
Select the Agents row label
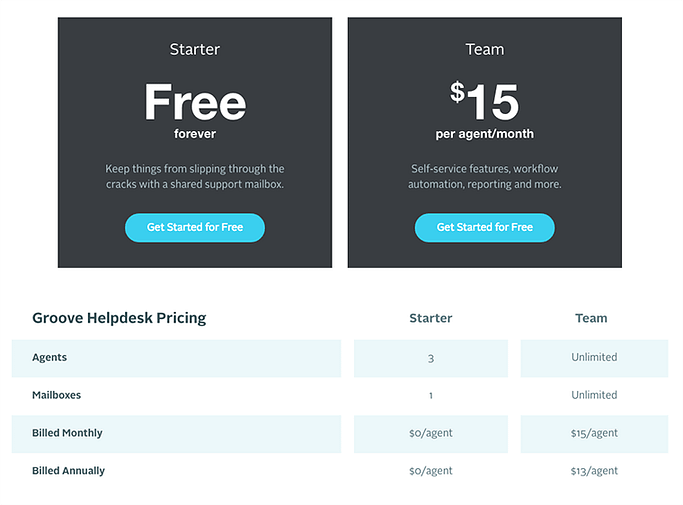50,358
